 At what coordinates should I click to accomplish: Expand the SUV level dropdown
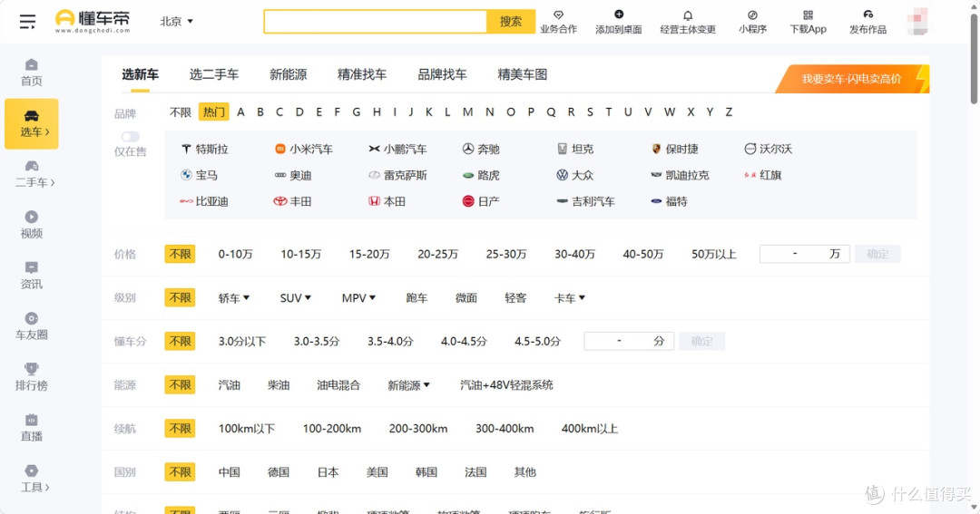point(296,298)
